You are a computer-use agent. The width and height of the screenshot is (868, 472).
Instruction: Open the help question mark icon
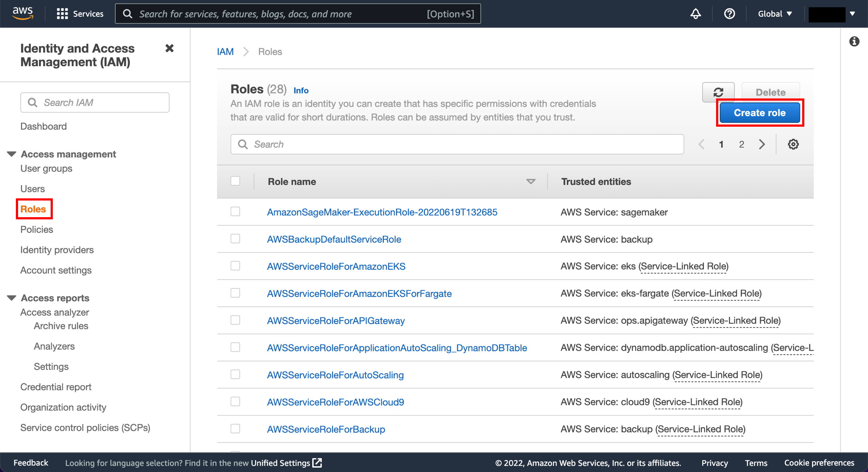click(729, 14)
